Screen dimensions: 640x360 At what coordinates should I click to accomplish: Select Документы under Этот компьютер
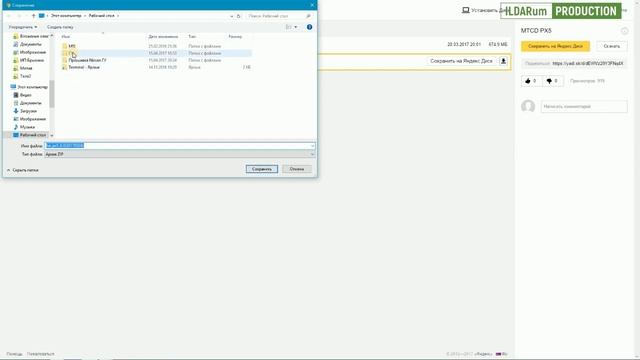30,103
